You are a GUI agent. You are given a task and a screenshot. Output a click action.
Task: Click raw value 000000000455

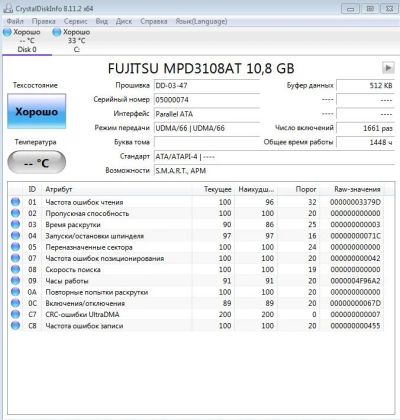tap(355, 326)
